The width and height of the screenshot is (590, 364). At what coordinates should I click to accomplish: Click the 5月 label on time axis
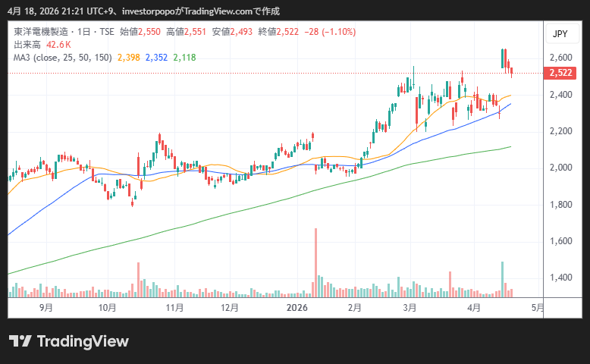pyautogui.click(x=538, y=308)
